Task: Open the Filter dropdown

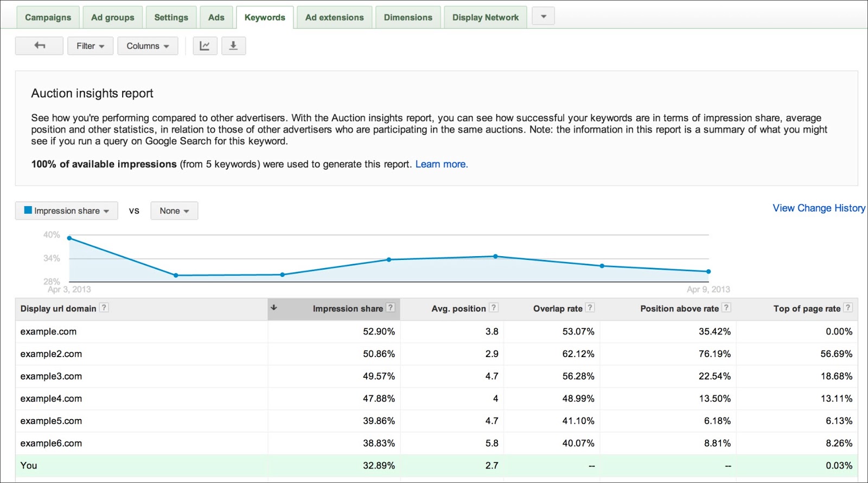Action: pos(90,46)
